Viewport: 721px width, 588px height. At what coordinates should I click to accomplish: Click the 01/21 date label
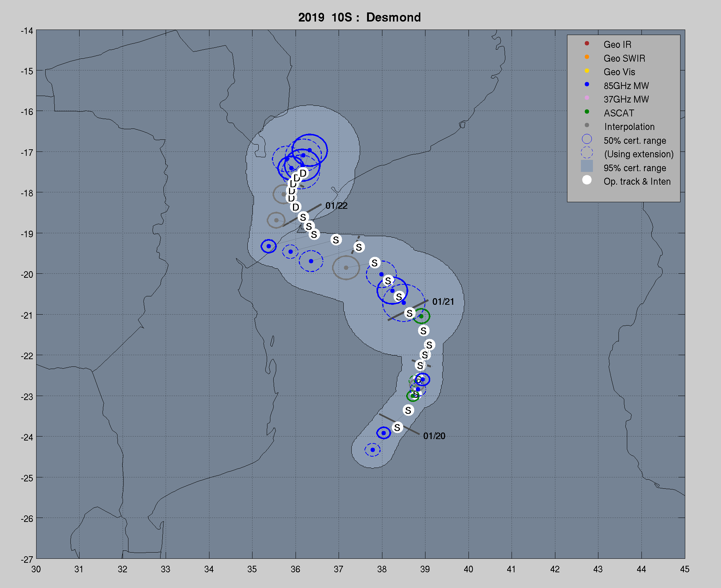443,302
